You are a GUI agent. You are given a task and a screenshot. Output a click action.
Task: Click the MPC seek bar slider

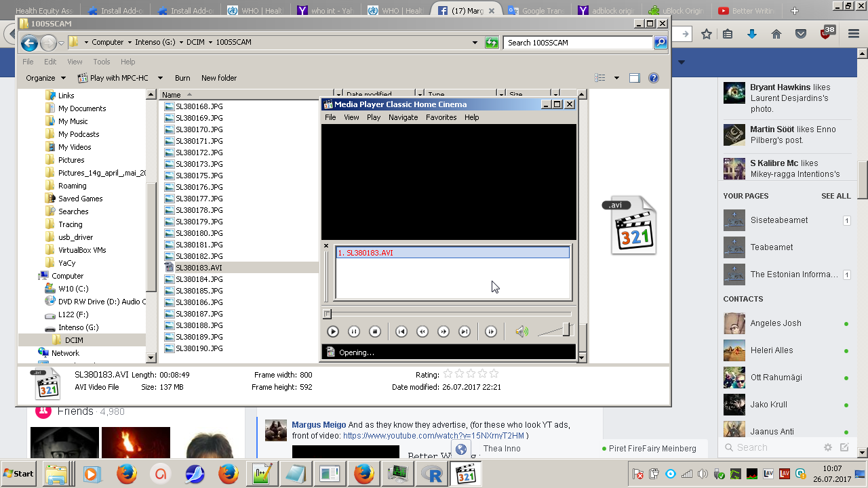pyautogui.click(x=327, y=314)
